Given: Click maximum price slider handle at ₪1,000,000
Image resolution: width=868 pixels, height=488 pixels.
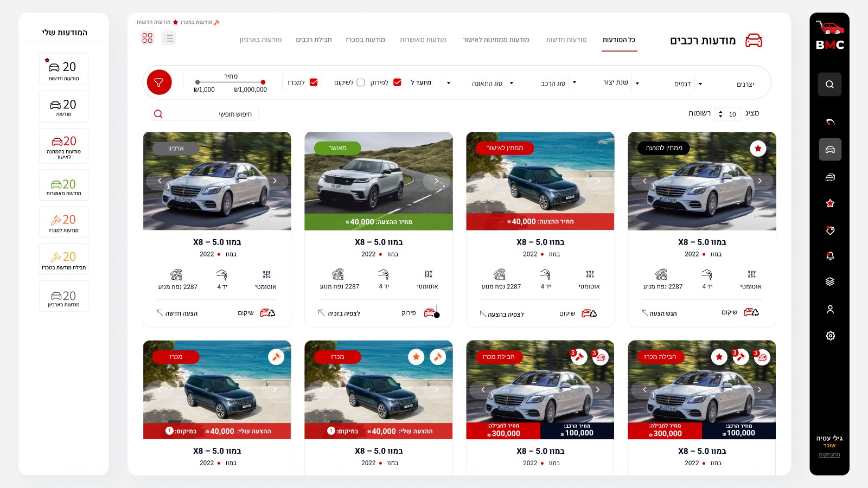Looking at the screenshot, I should (x=263, y=82).
